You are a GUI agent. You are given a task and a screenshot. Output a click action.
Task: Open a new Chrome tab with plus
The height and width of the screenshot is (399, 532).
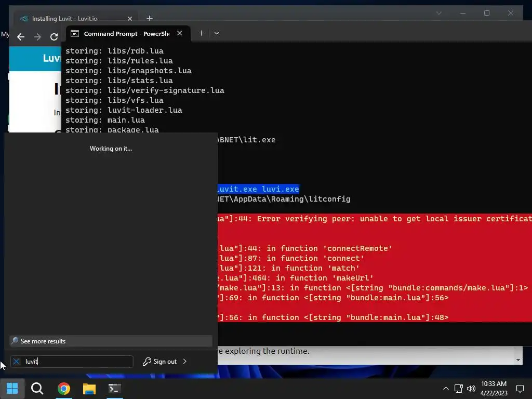point(150,18)
